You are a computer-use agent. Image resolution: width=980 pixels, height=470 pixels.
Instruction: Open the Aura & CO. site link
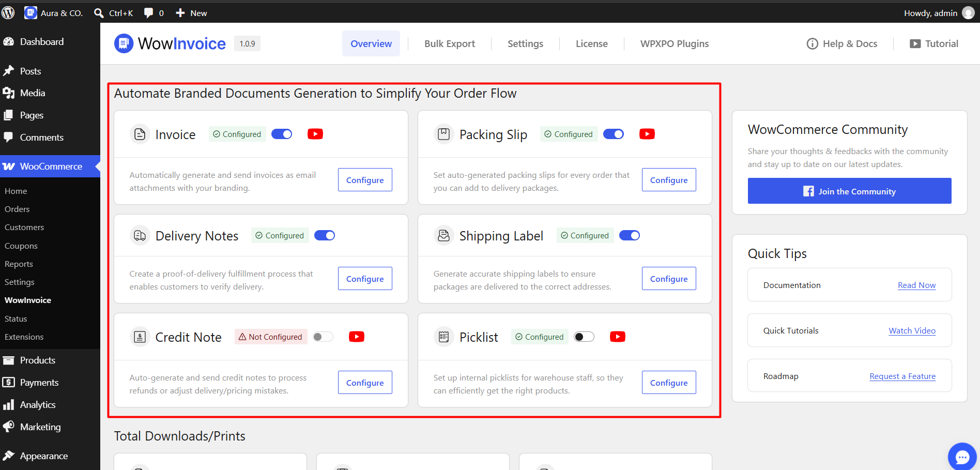click(x=54, y=13)
